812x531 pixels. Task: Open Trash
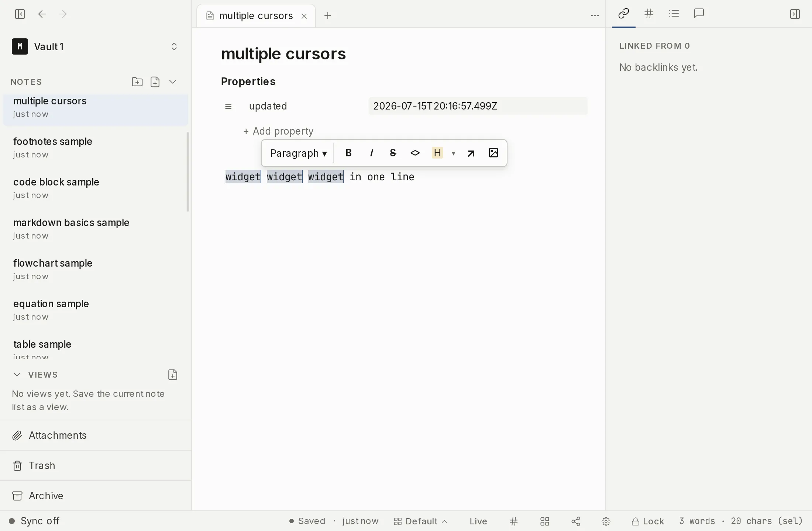pyautogui.click(x=96, y=466)
